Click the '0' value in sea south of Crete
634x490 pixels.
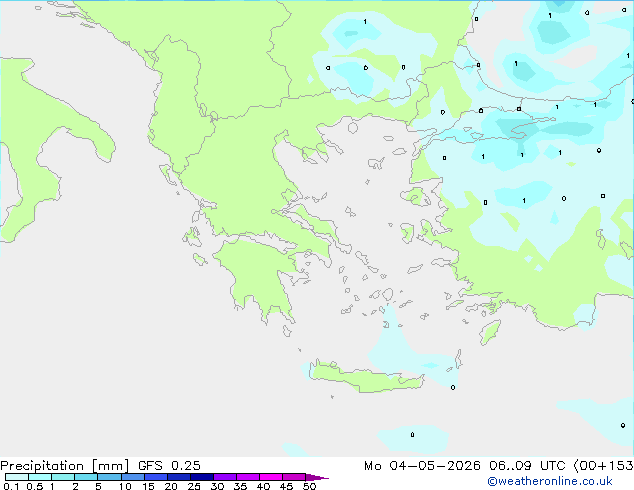click(412, 435)
